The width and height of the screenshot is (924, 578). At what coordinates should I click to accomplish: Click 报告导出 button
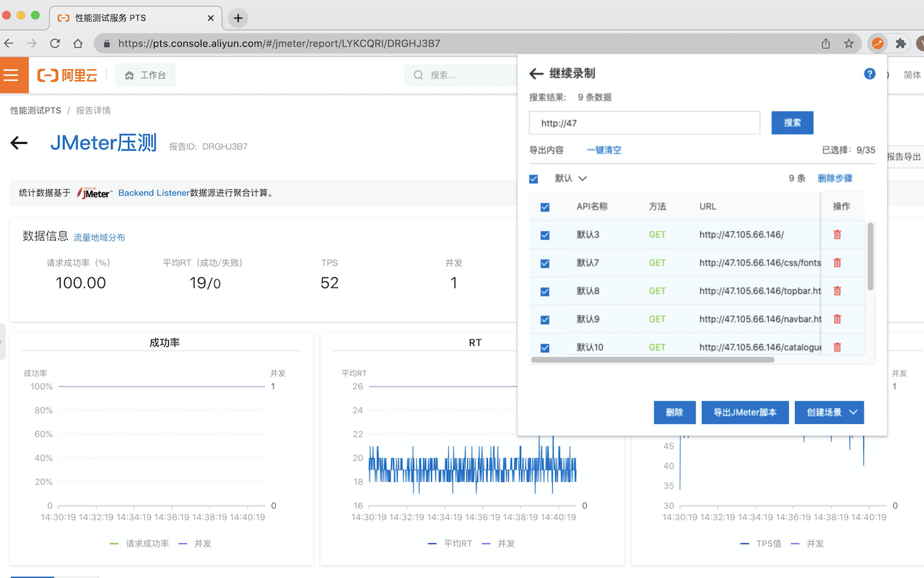(x=904, y=157)
